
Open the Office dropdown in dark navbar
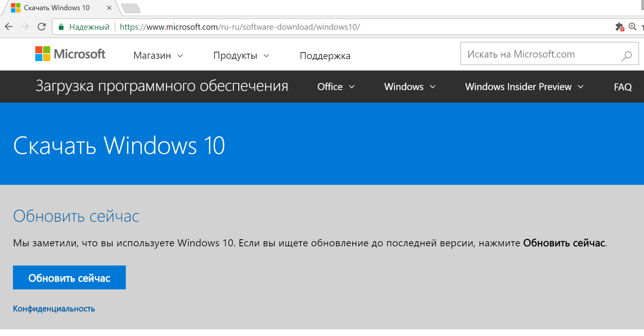(x=336, y=87)
